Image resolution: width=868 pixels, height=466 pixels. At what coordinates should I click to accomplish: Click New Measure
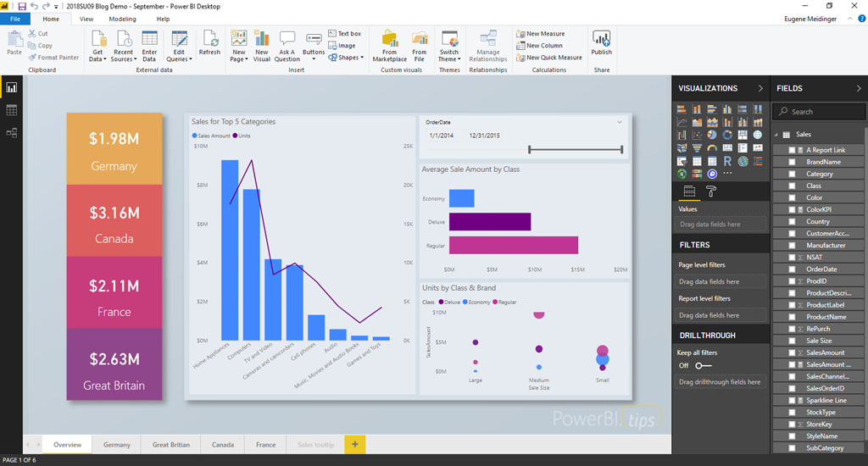pos(540,34)
